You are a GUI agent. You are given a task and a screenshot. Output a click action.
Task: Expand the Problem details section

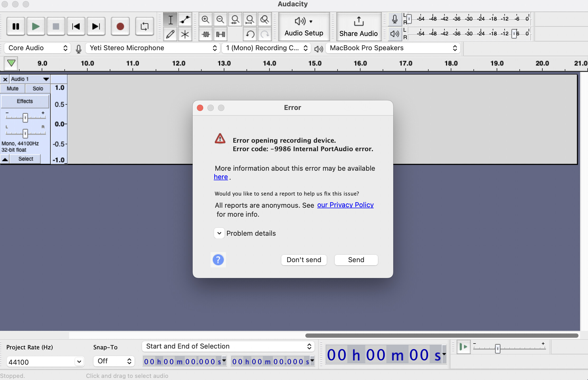(219, 233)
